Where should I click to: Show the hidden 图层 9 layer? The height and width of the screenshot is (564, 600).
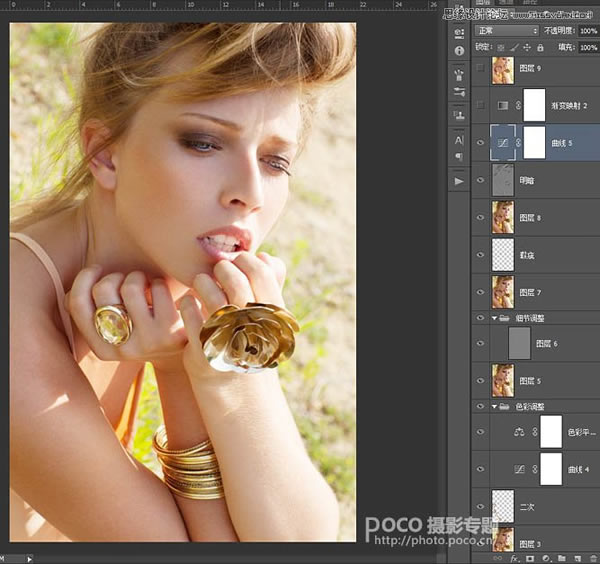coord(480,68)
